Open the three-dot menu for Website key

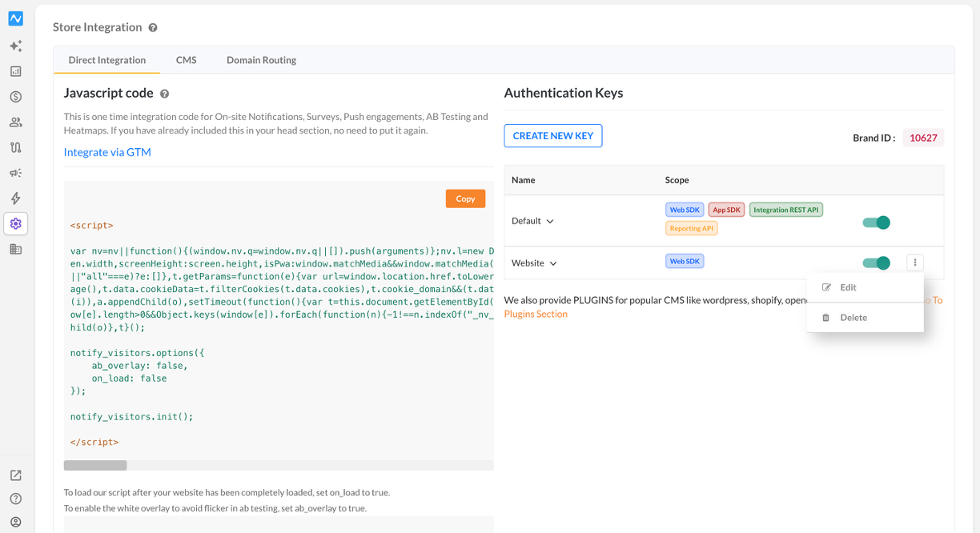915,262
